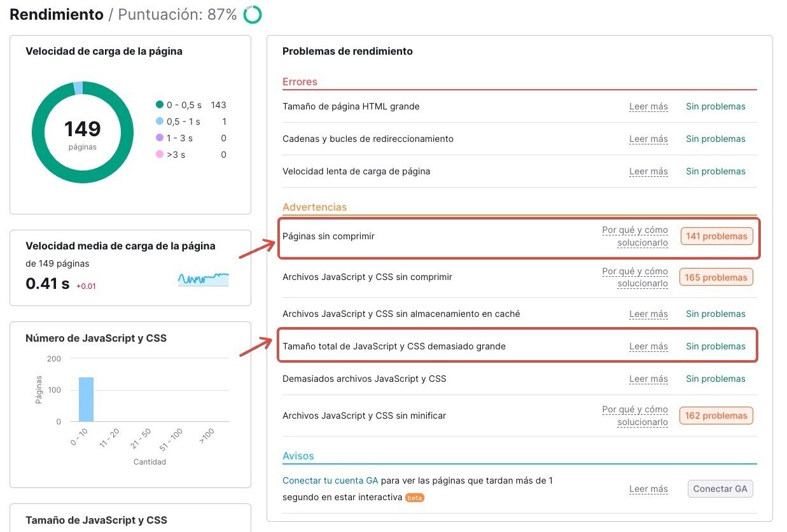Click the average load speed sparkline chart
The width and height of the screenshot is (787, 532).
[x=203, y=279]
